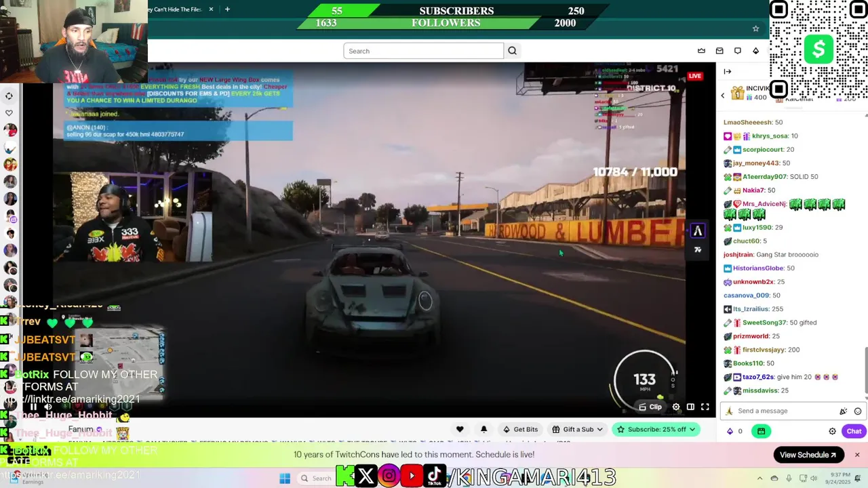Click username casanova_009 in chat
868x488 pixels.
coord(746,295)
